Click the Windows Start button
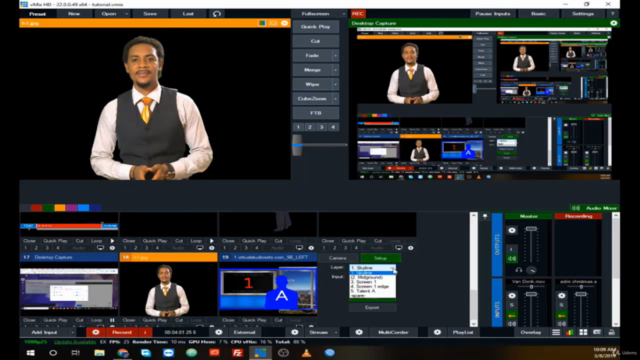This screenshot has width=640, height=360. (x=31, y=353)
